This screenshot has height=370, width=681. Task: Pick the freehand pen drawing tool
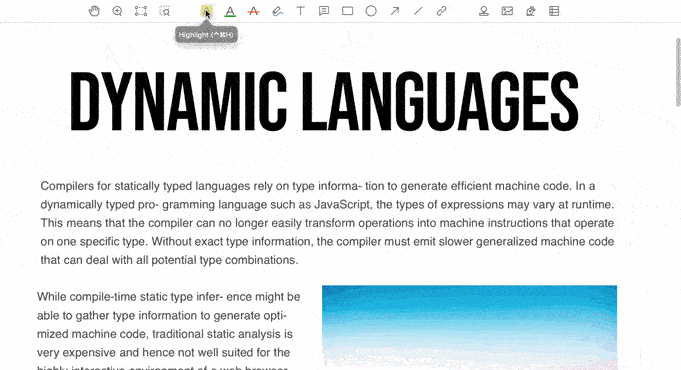point(277,11)
